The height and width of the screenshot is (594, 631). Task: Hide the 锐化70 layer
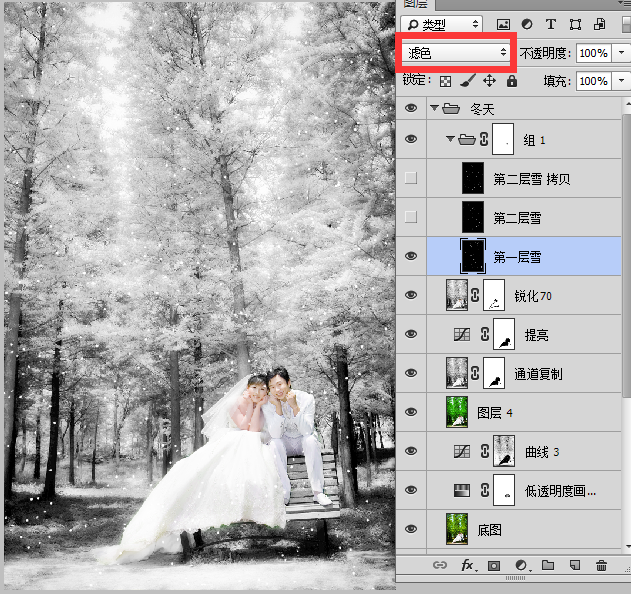(411, 295)
